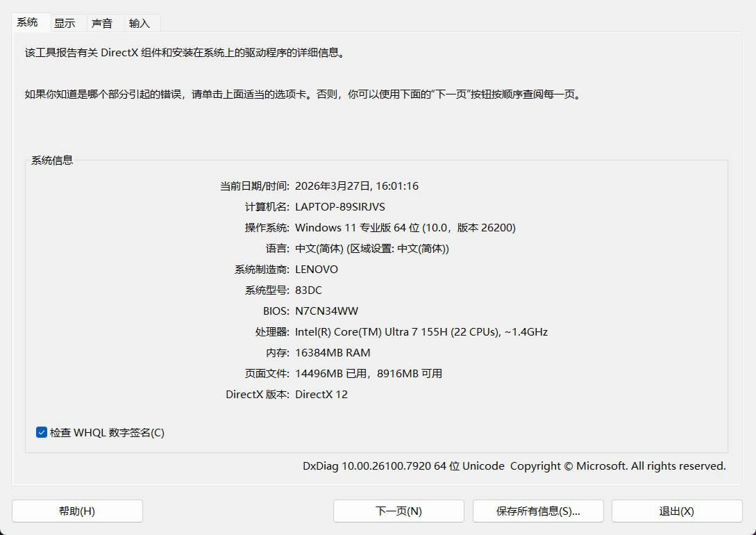The width and height of the screenshot is (756, 535).
Task: Click the 系统 tab
Action: pyautogui.click(x=28, y=22)
